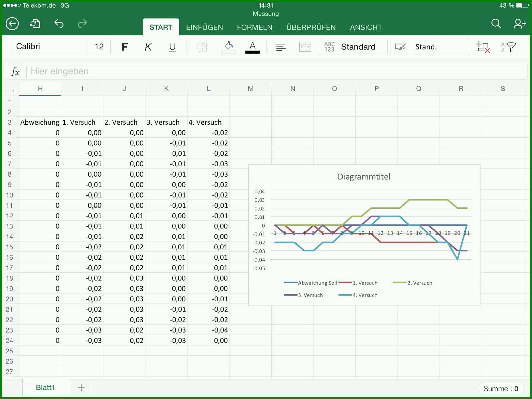The image size is (532, 399).
Task: Tap the back arrow icon
Action: pos(12,24)
